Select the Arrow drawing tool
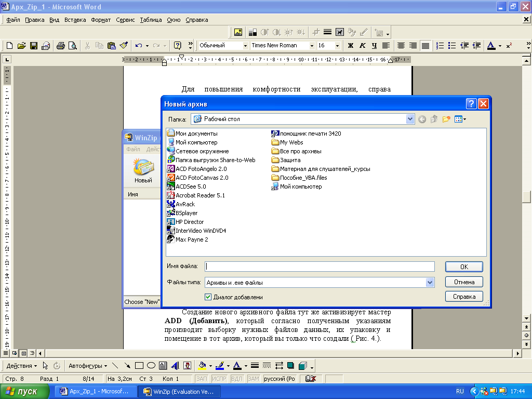Image resolution: width=532 pixels, height=399 pixels. 127,365
